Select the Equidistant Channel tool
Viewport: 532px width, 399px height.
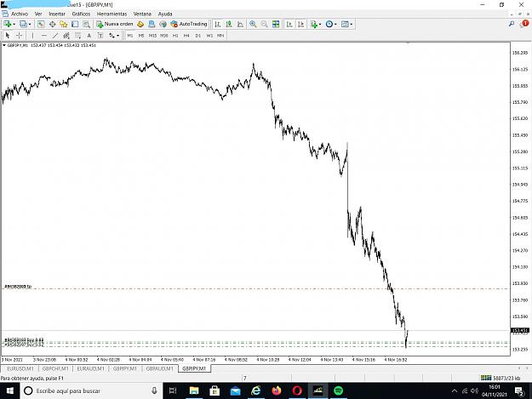click(66, 35)
